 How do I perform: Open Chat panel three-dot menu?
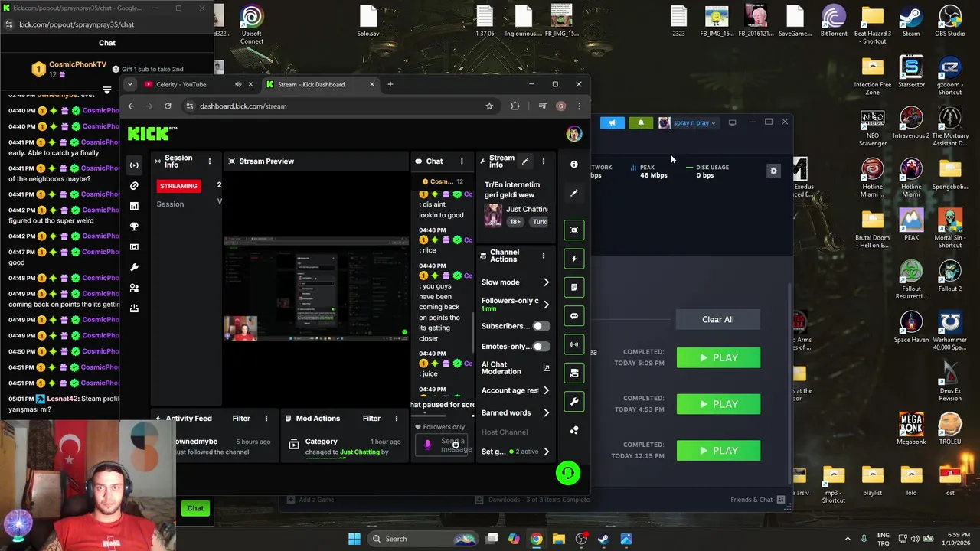click(x=462, y=161)
